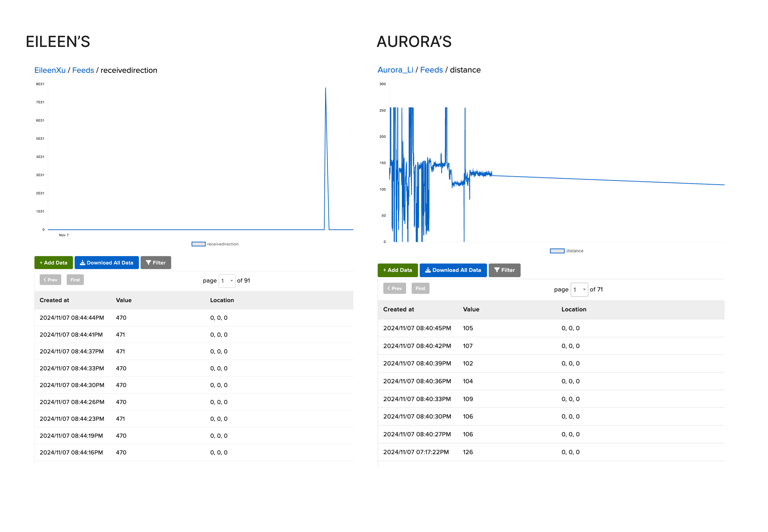Click Download All Data on Eileen's feed
The height and width of the screenshot is (532, 768).
click(x=106, y=263)
